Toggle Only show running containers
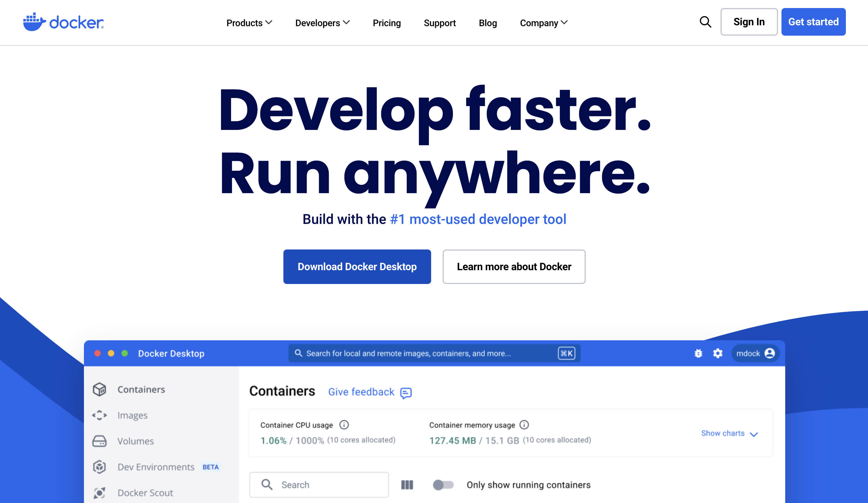Image resolution: width=868 pixels, height=503 pixels. click(x=443, y=485)
